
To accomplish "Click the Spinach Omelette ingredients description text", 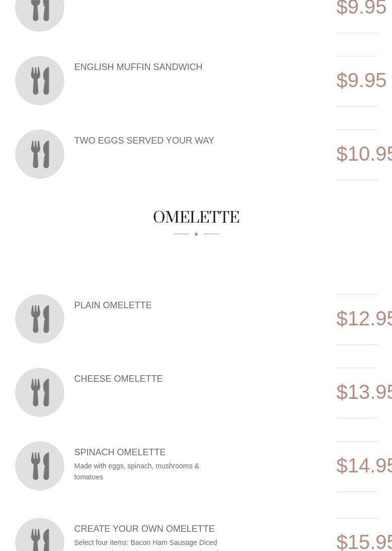I will 136,471.
